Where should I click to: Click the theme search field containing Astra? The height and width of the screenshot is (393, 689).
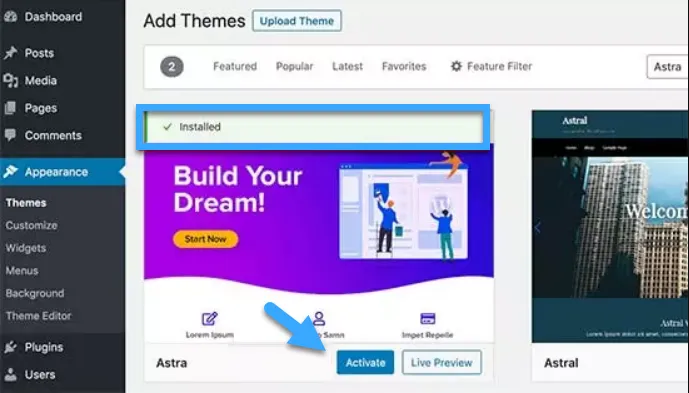(667, 67)
